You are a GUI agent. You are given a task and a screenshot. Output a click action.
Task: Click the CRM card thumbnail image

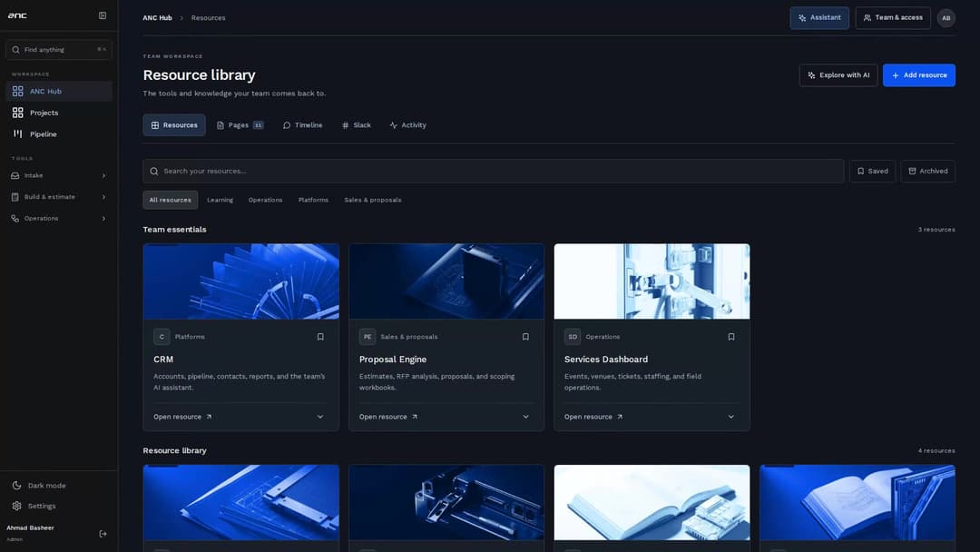point(240,281)
